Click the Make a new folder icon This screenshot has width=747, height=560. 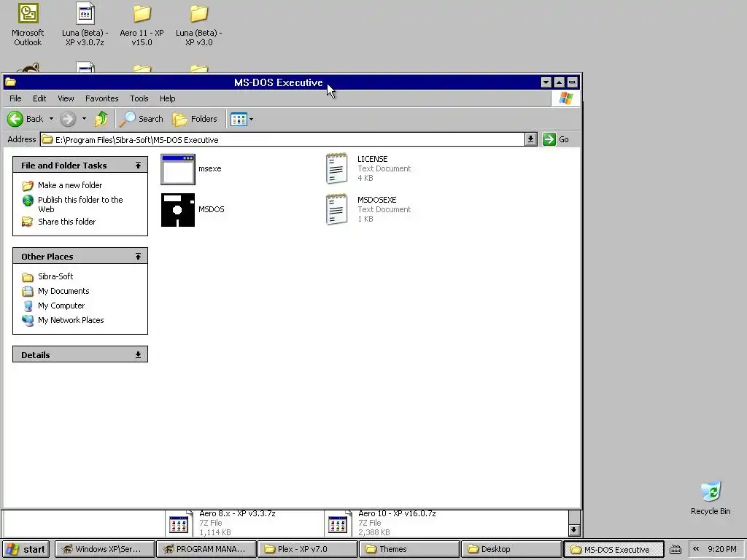28,185
